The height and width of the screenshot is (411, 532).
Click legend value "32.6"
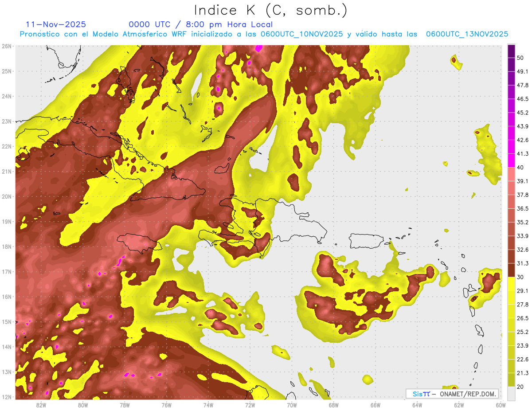(x=523, y=250)
